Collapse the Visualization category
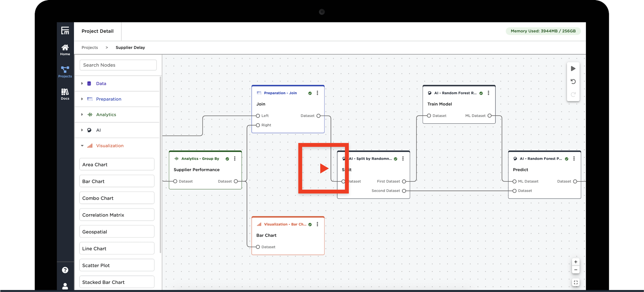 [82, 146]
